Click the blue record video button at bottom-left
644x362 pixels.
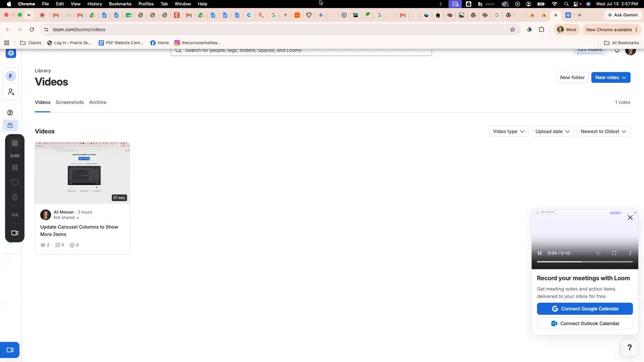[10, 350]
